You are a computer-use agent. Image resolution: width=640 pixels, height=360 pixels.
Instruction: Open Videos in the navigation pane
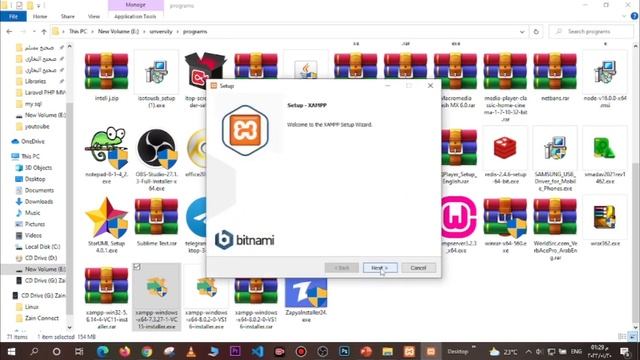pos(33,236)
